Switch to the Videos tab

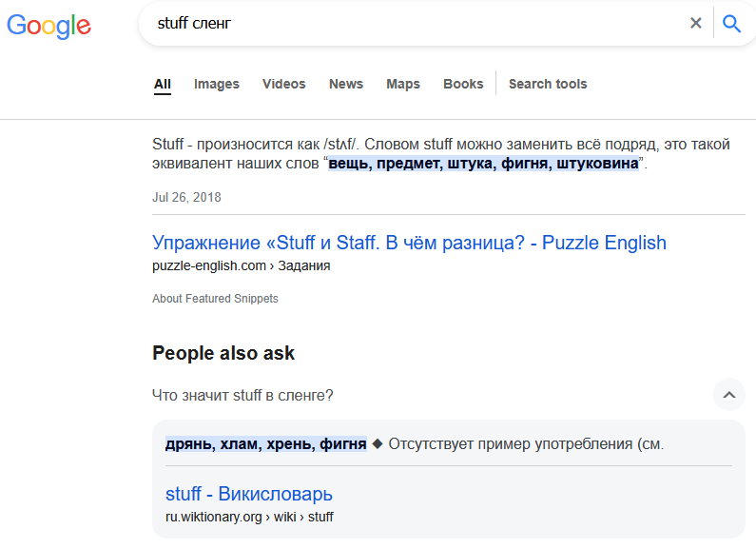(x=284, y=84)
